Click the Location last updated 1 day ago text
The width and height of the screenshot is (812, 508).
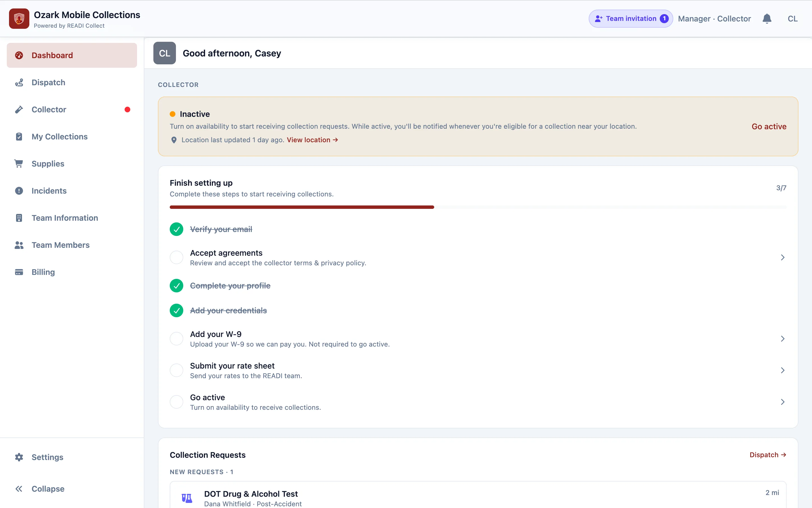[233, 140]
